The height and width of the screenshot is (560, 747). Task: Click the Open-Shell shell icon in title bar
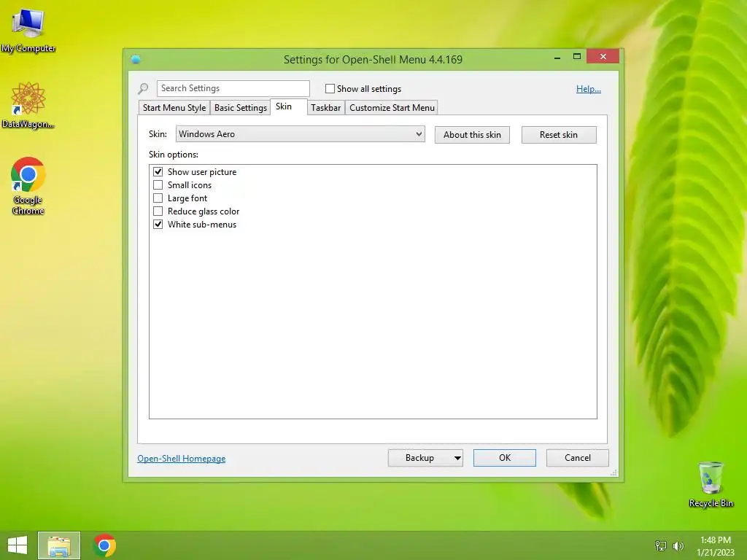[136, 59]
